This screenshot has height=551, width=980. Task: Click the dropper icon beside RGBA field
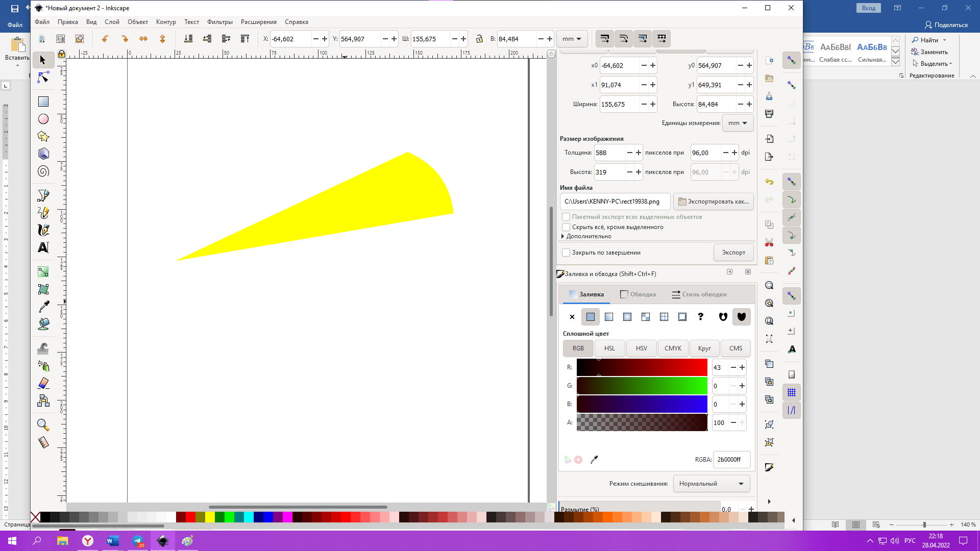coord(594,460)
